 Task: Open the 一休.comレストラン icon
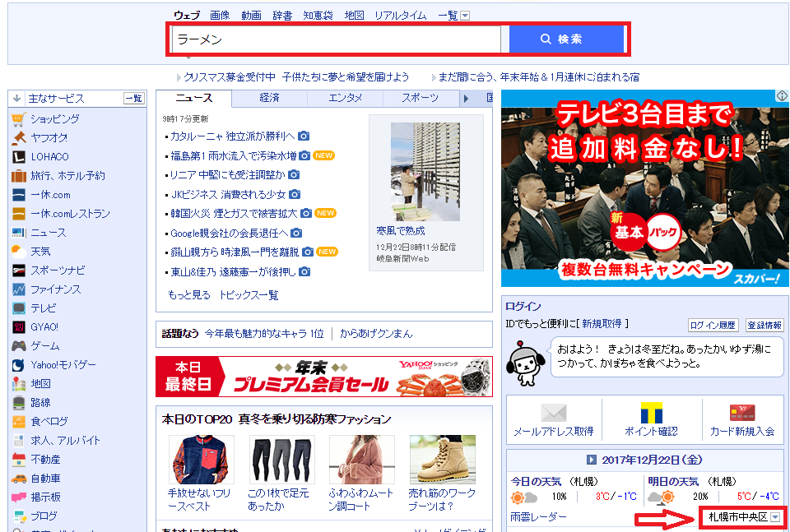tap(18, 214)
